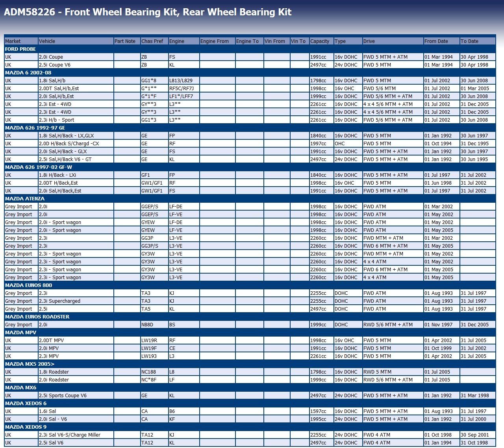The height and width of the screenshot is (448, 504).
Task: Select the 'Capacity' column header
Action: (321, 41)
